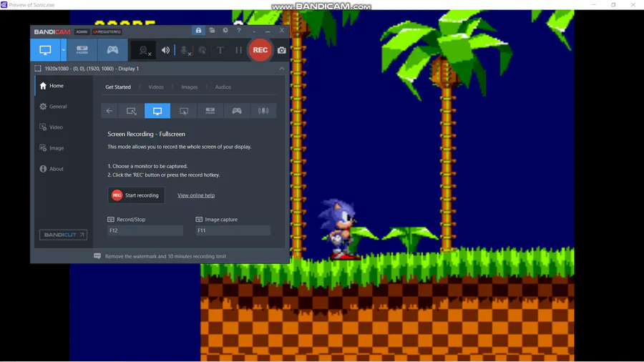Toggle the microphone icon
This screenshot has height=362, width=644.
(185, 51)
